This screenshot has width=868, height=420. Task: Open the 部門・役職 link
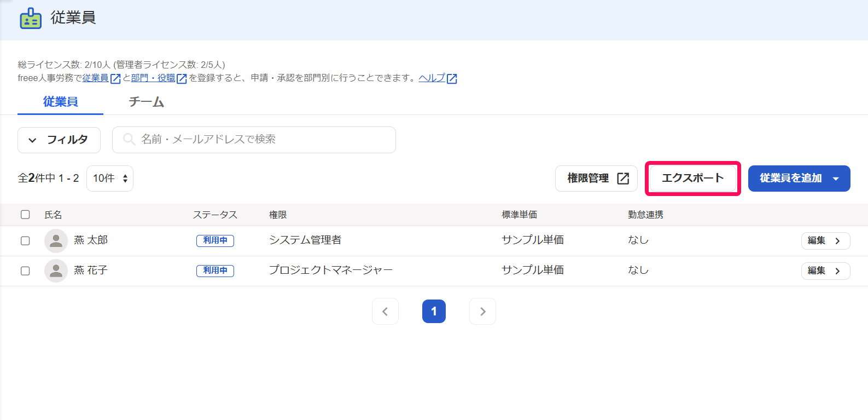click(153, 78)
